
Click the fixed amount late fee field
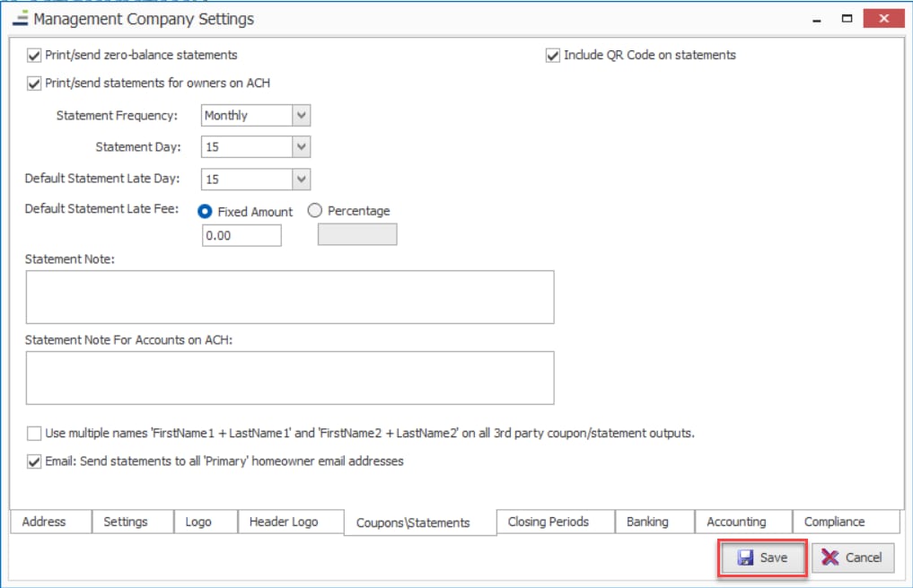pyautogui.click(x=241, y=236)
